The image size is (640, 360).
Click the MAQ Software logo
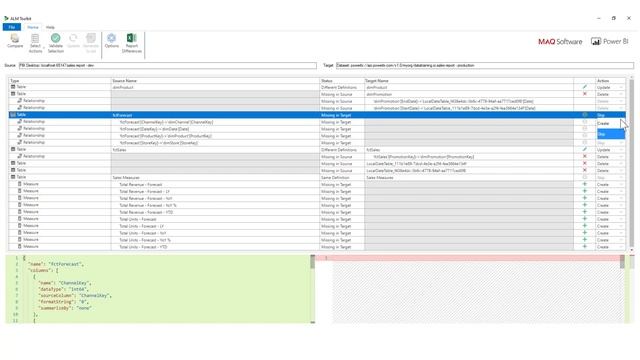[560, 42]
